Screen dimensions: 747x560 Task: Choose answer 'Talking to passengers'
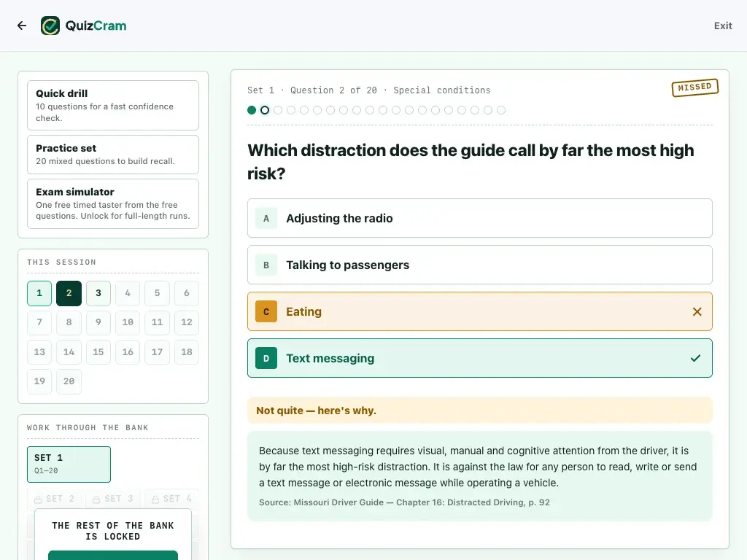click(x=480, y=265)
